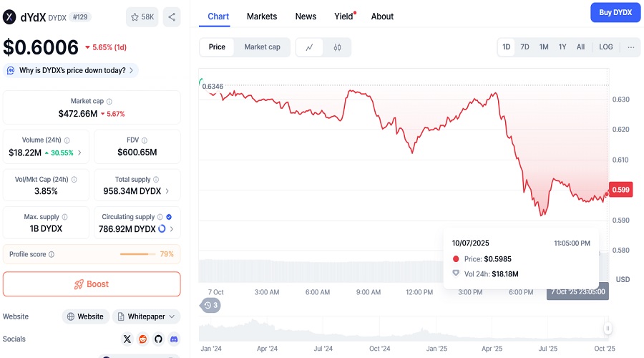The width and height of the screenshot is (644, 358).
Task: Expand Total supply details chevron
Action: coord(167,191)
